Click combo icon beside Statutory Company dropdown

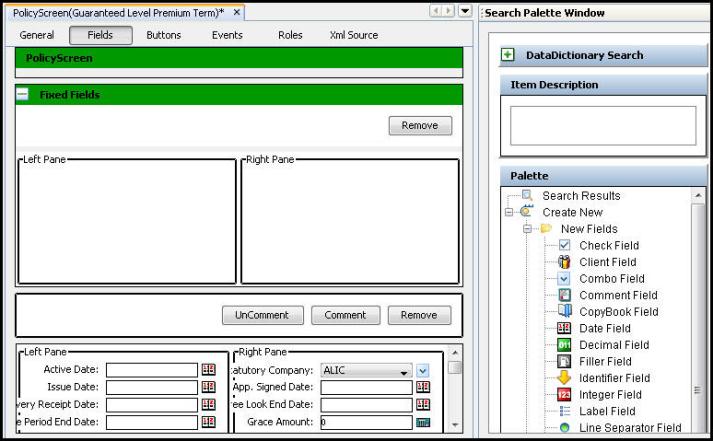click(x=423, y=371)
